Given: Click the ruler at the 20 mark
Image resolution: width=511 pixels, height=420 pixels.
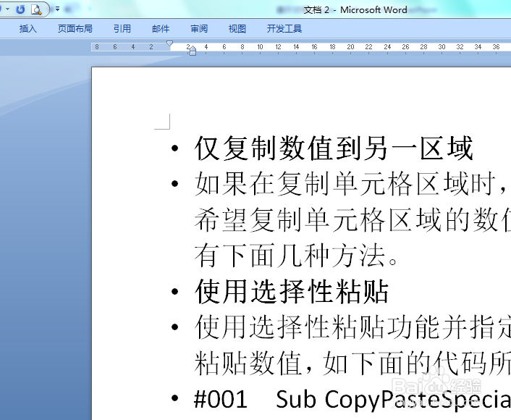Looking at the screenshot, I should pos(350,47).
